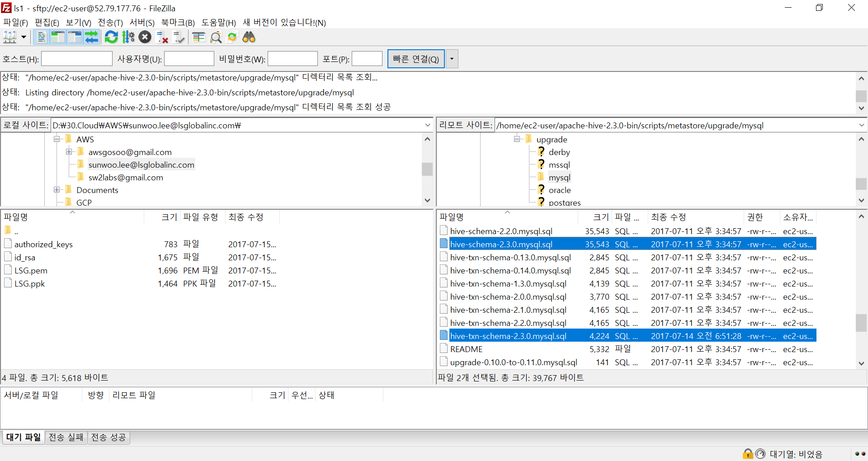Select the README remote file

pos(467,349)
